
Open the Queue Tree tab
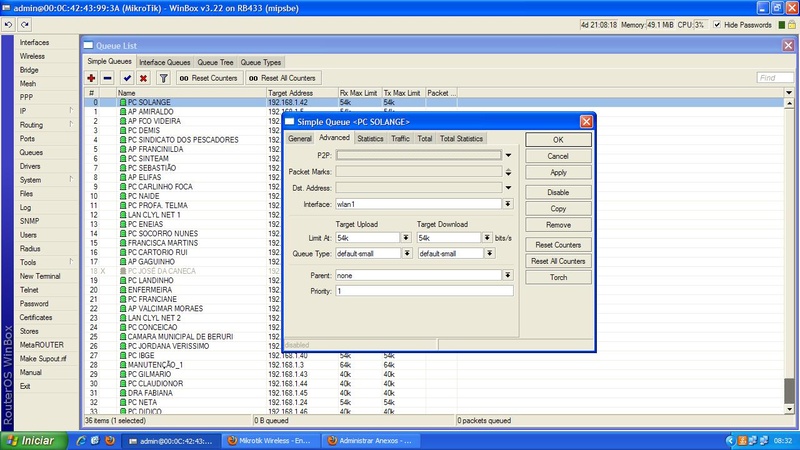click(x=215, y=62)
